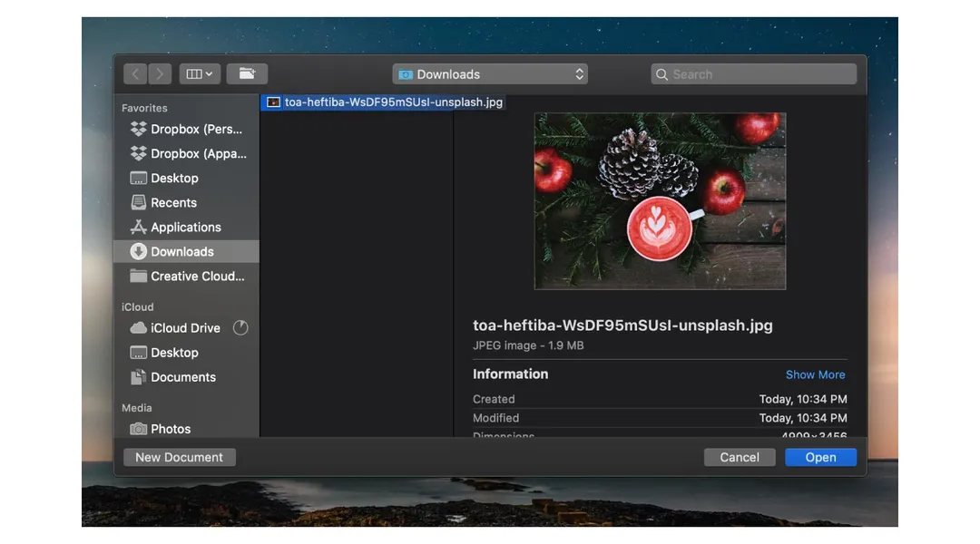Click the Favorites section header

click(x=144, y=108)
